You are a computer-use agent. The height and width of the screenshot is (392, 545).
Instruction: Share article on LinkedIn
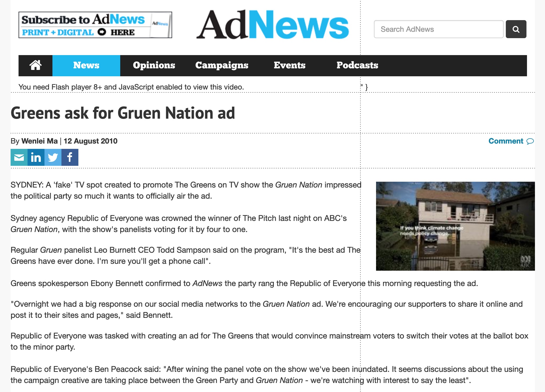pyautogui.click(x=36, y=157)
